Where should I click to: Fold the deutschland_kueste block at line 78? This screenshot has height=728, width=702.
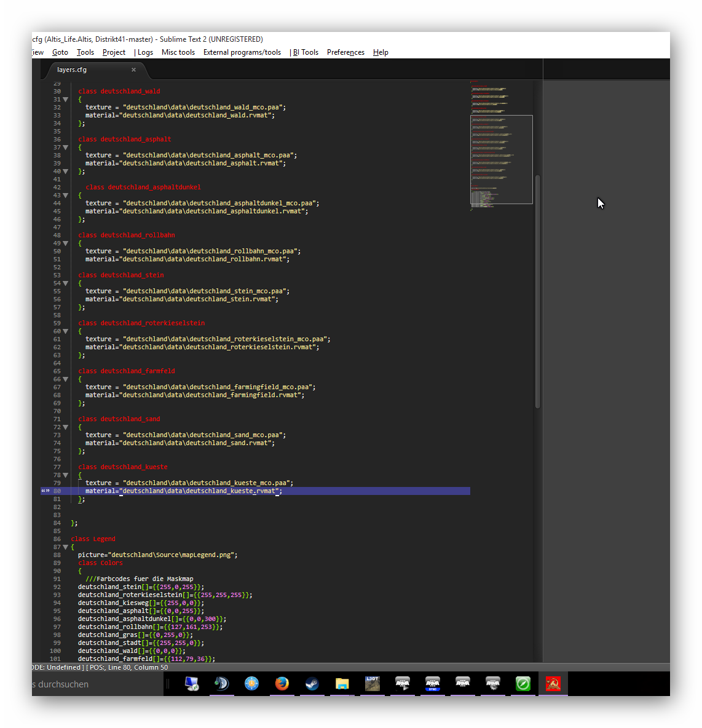click(66, 475)
